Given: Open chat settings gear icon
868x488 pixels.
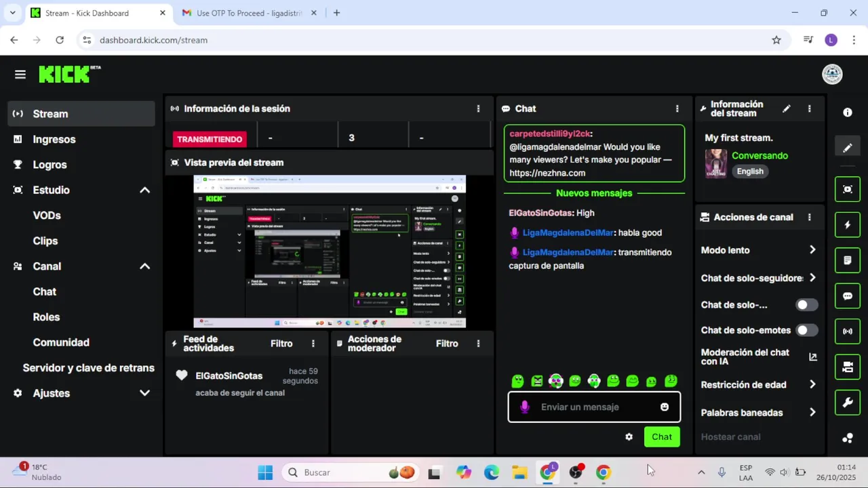Looking at the screenshot, I should tap(629, 437).
